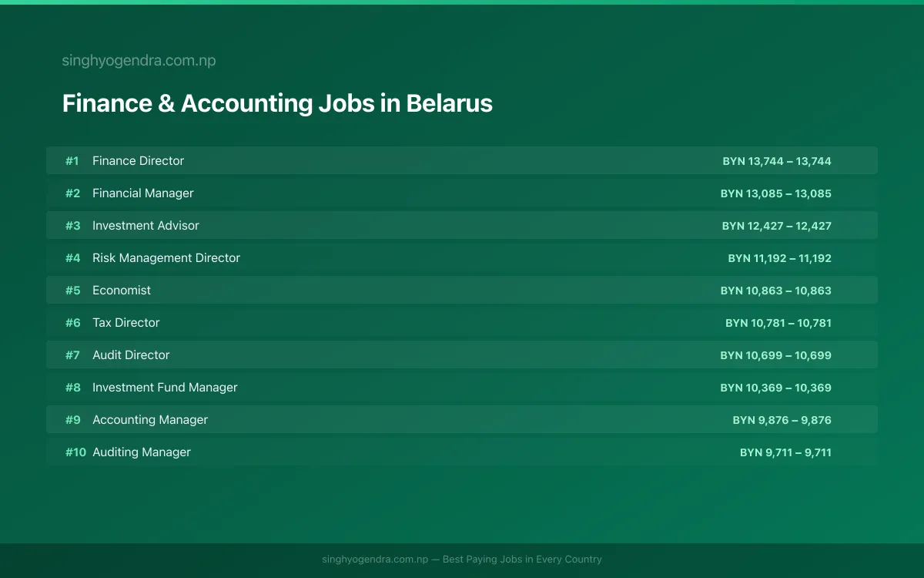Select the Finance Director job title
Screen dimensions: 924x578
tap(139, 161)
